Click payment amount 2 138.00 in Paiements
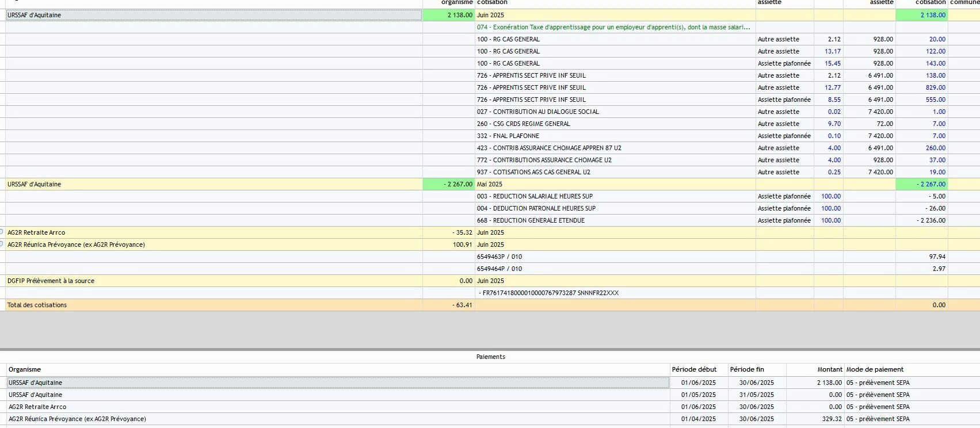The width and height of the screenshot is (980, 428). click(829, 383)
